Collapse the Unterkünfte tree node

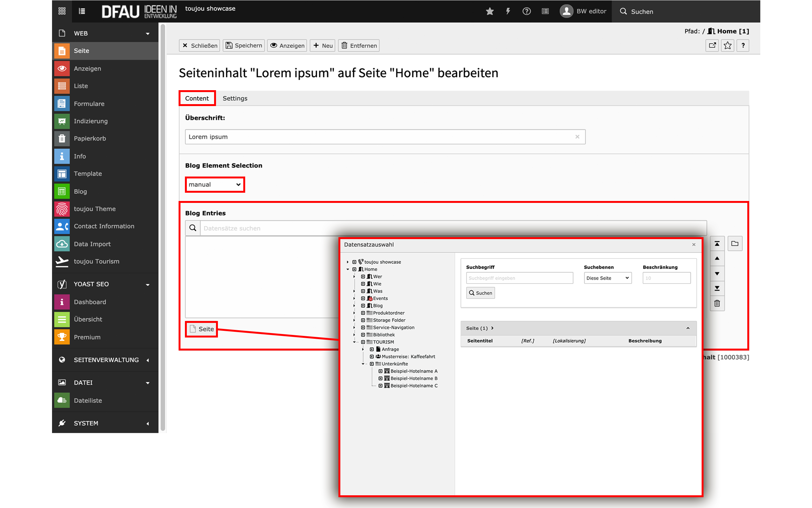click(x=363, y=364)
